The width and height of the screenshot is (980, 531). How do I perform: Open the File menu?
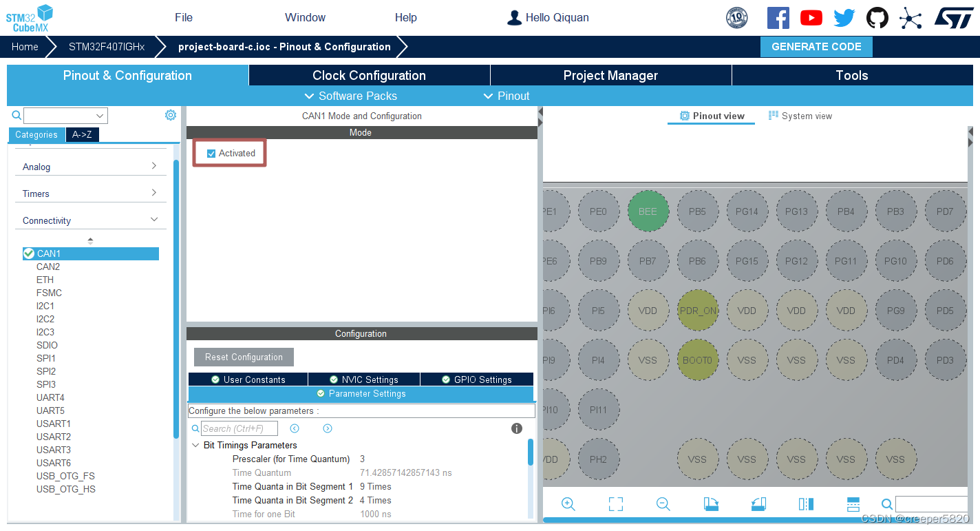pos(184,18)
